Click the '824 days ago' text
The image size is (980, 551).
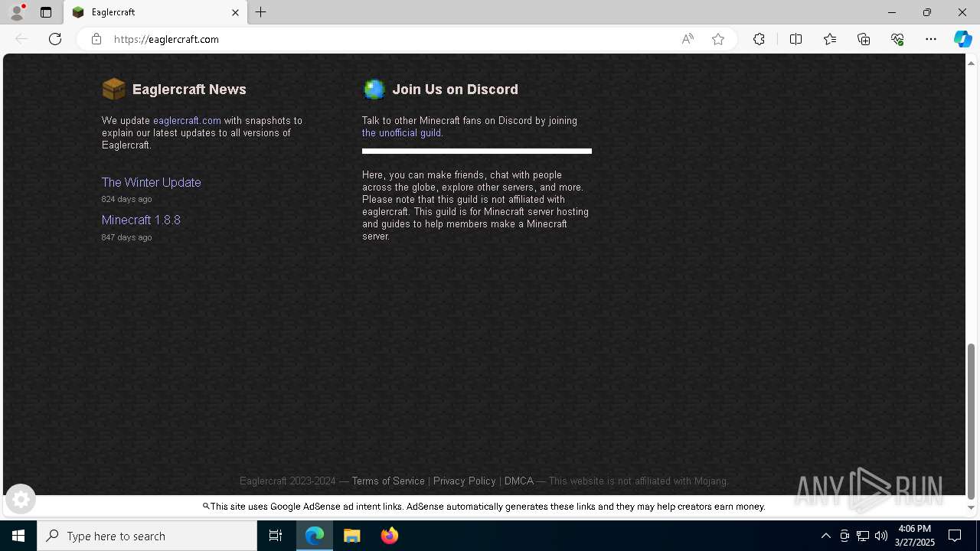[x=126, y=199]
